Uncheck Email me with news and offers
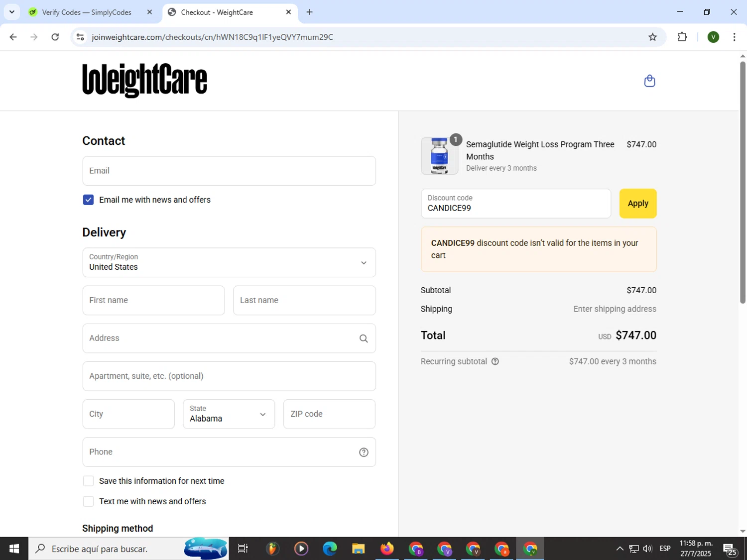The width and height of the screenshot is (747, 560). 88,200
